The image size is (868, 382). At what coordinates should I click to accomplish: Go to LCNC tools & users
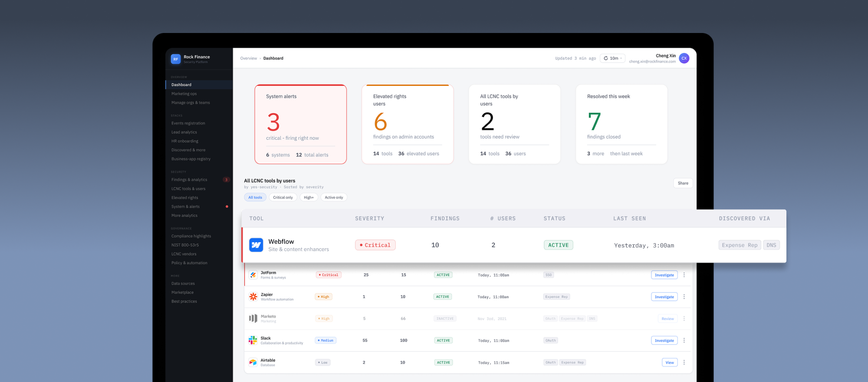pyautogui.click(x=188, y=189)
